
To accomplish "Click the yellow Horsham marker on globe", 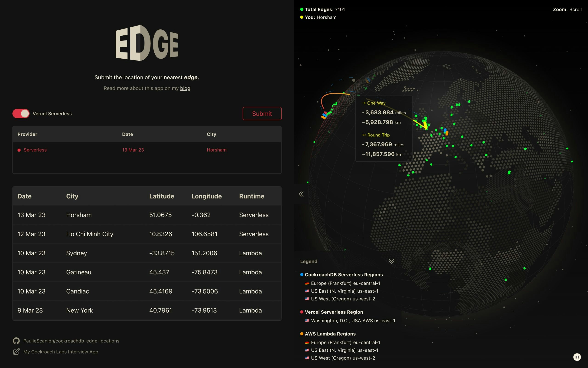I will (x=425, y=125).
